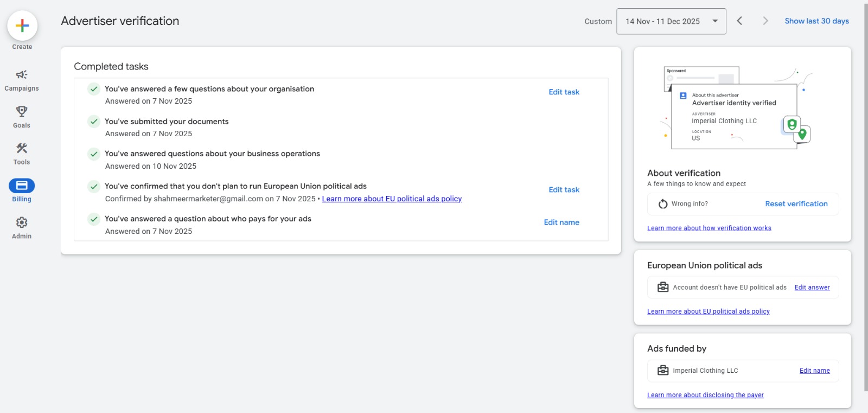Open Campaigns from the megaphone icon
The height and width of the screenshot is (413, 868).
pos(22,75)
